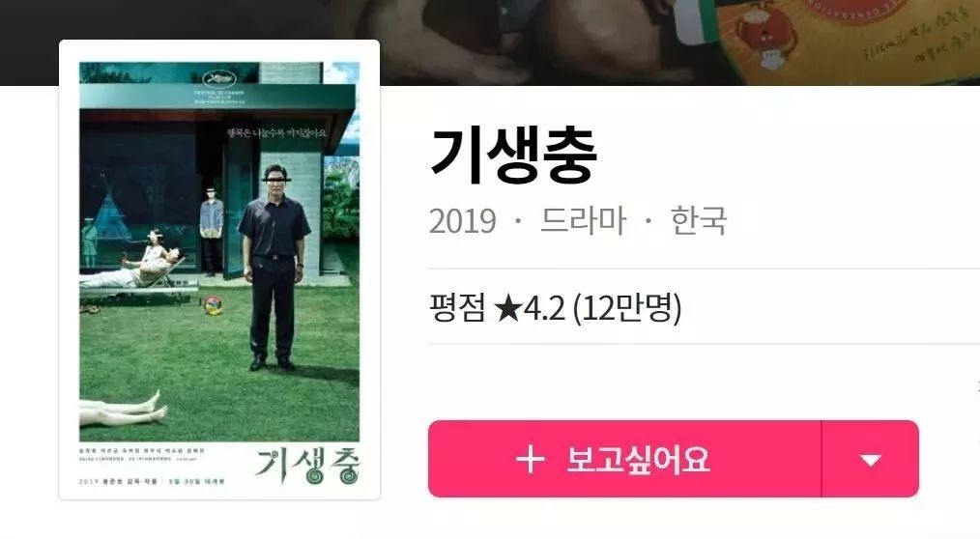Click the teepee tent shown in the poster
The height and width of the screenshot is (539, 980).
(110, 216)
